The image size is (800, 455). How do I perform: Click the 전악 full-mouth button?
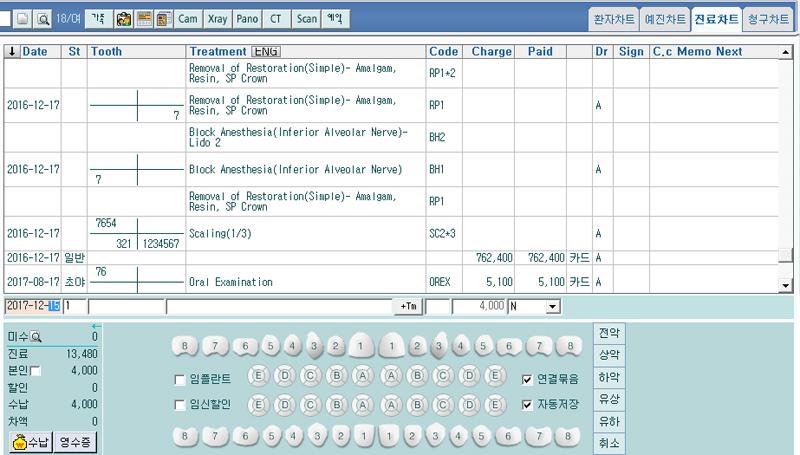[x=608, y=332]
